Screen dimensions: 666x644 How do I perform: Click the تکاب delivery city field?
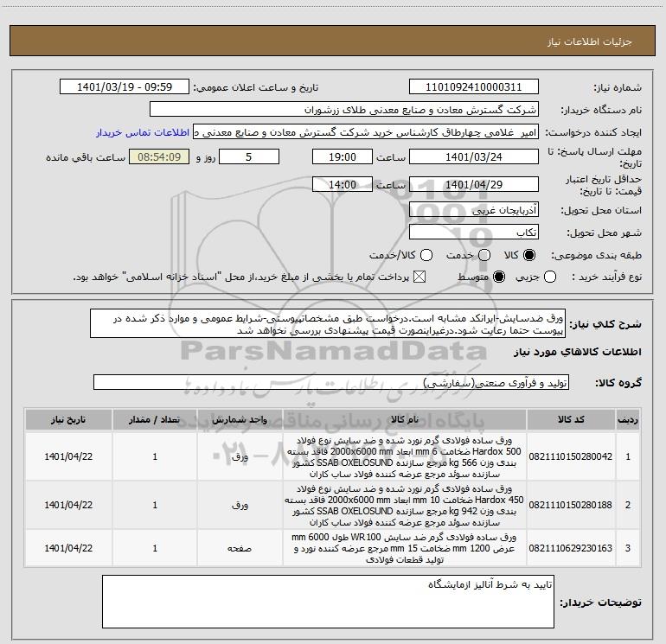click(x=474, y=233)
